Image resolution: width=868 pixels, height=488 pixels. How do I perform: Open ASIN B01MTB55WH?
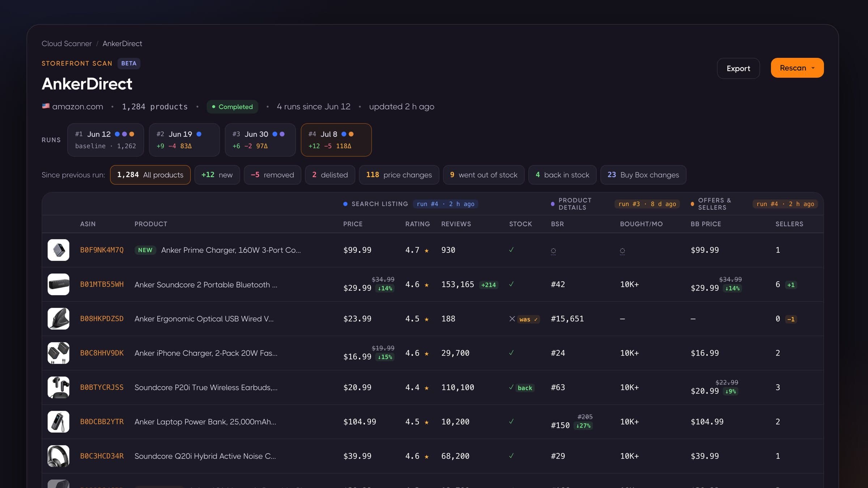102,284
